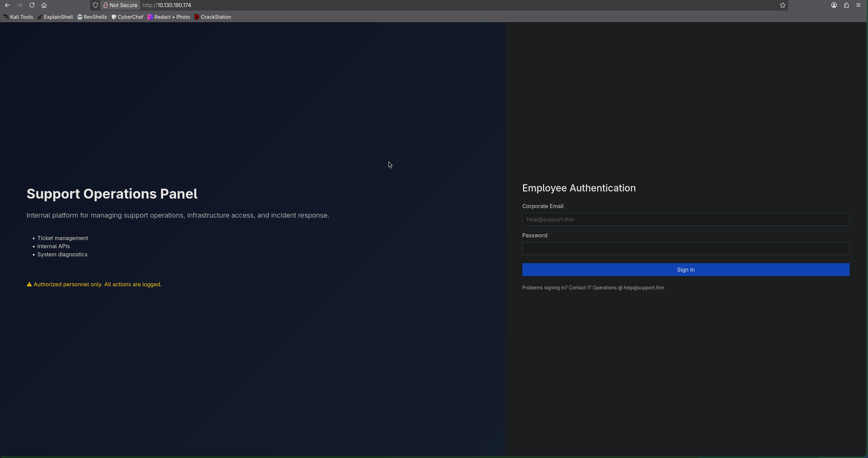Go back using the browser back arrow
868x458 pixels.
[x=7, y=5]
